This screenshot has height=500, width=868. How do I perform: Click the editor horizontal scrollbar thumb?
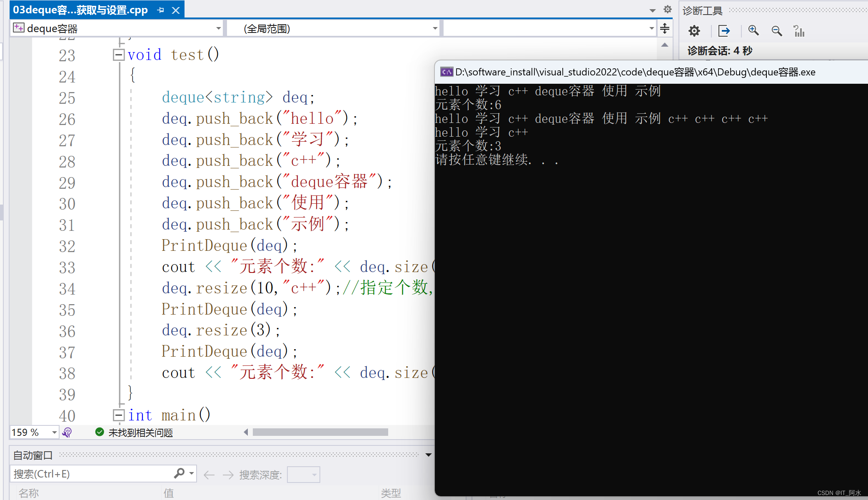pos(320,432)
